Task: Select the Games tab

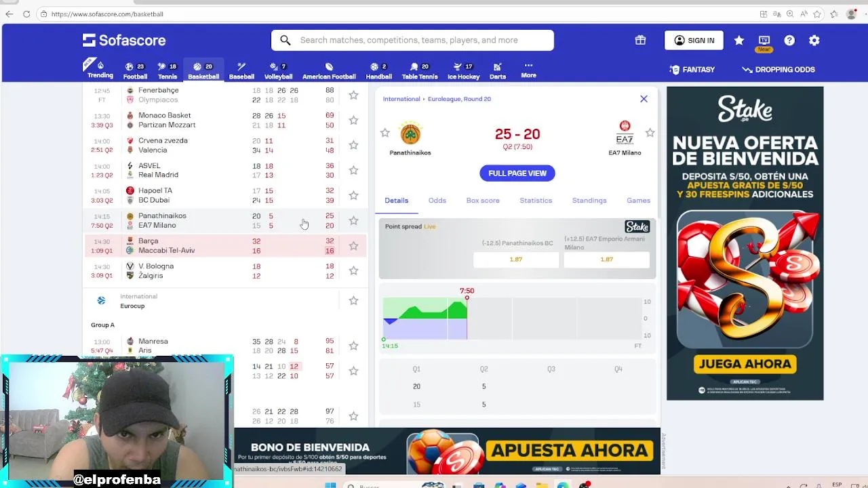Action: (638, 201)
